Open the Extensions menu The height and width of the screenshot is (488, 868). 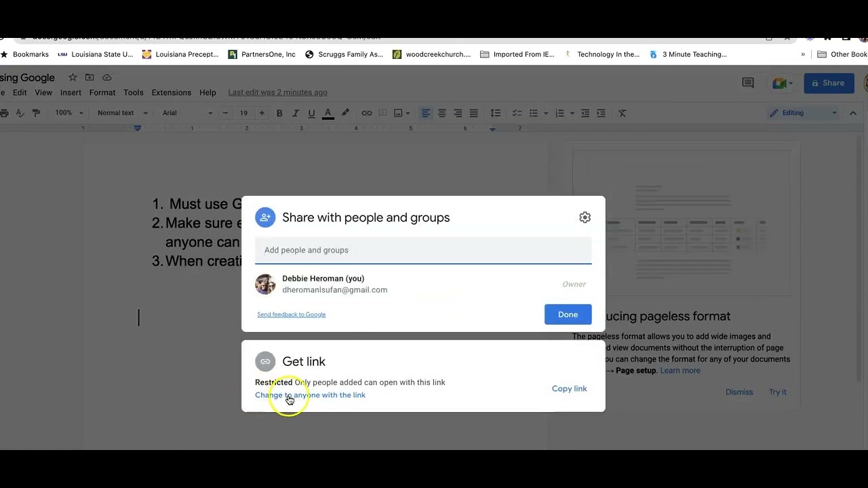[x=171, y=93]
